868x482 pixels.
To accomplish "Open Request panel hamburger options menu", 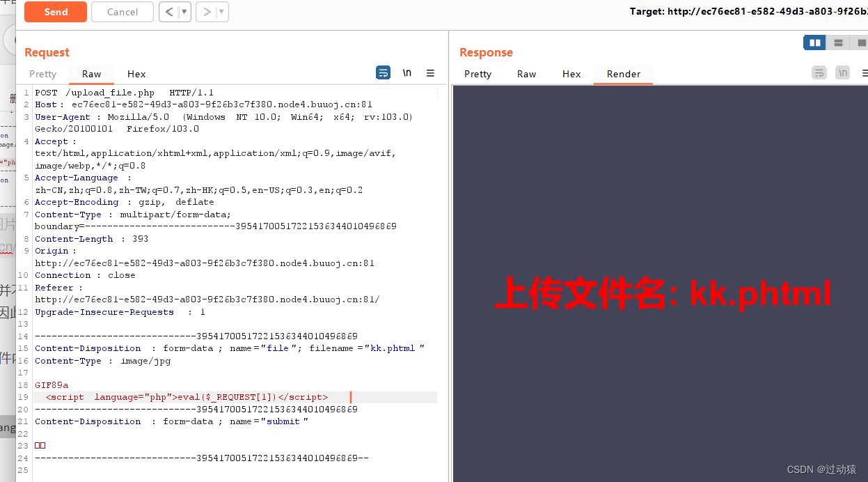I will [430, 72].
